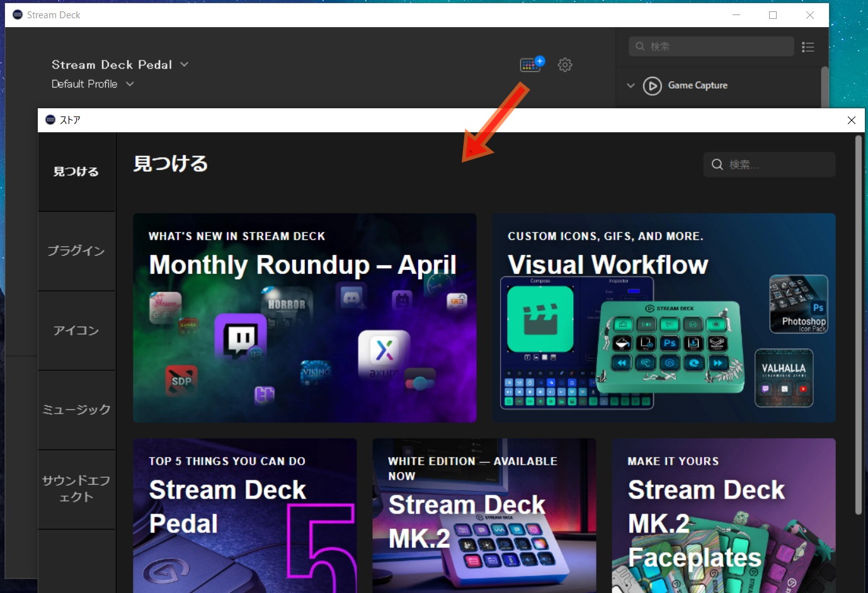This screenshot has width=868, height=593.
Task: Click the Stream Deck logo in title bar
Action: [x=18, y=14]
